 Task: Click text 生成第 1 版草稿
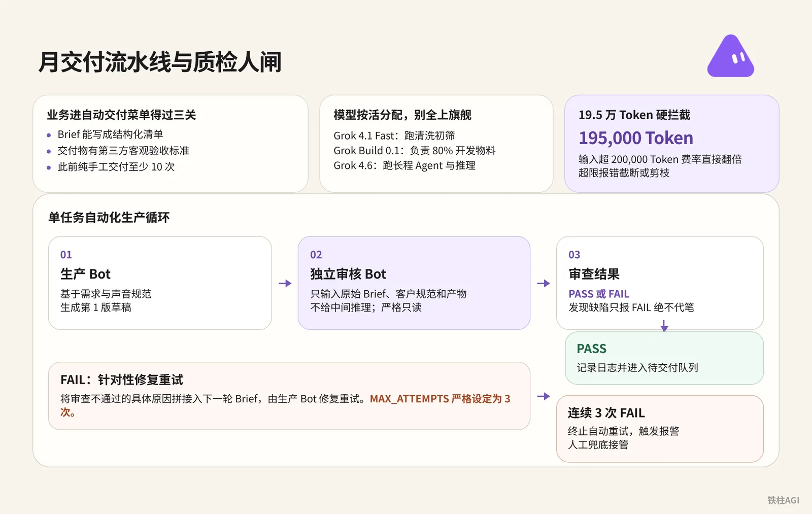pos(96,307)
